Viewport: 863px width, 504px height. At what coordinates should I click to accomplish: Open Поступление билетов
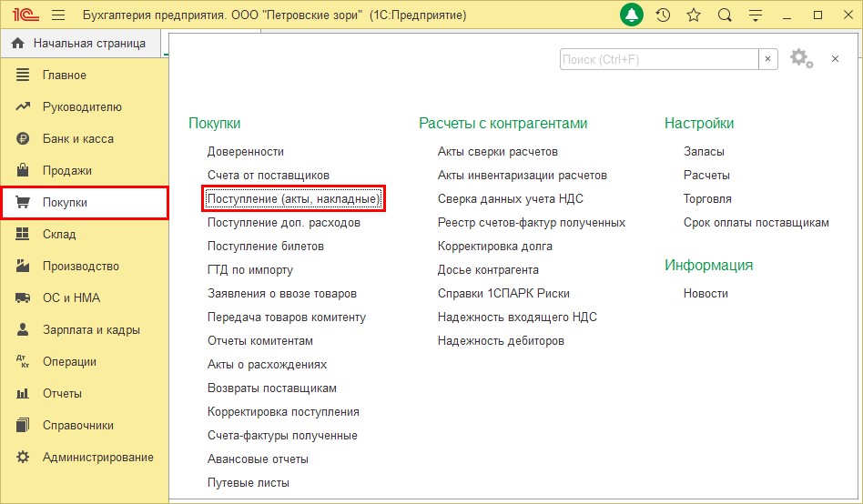[x=265, y=246]
